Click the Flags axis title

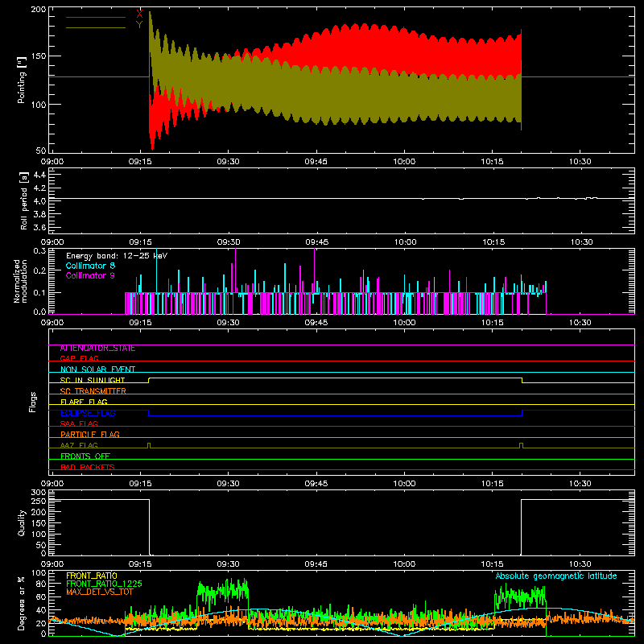[32, 402]
